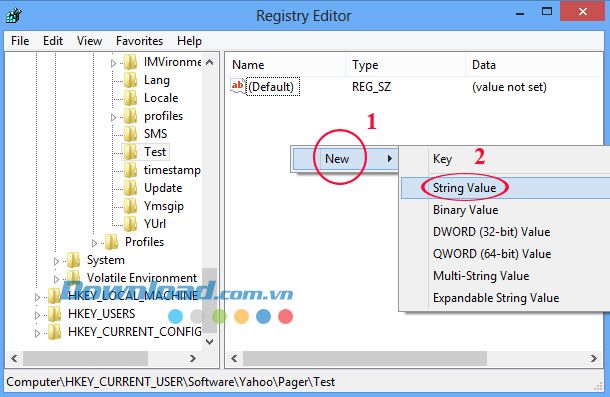Image resolution: width=610 pixels, height=397 pixels.
Task: Select the Locale key label
Action: (161, 98)
